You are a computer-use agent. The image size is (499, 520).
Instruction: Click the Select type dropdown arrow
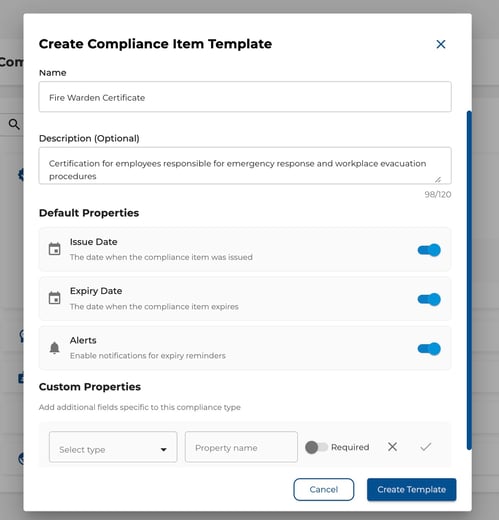(x=164, y=450)
